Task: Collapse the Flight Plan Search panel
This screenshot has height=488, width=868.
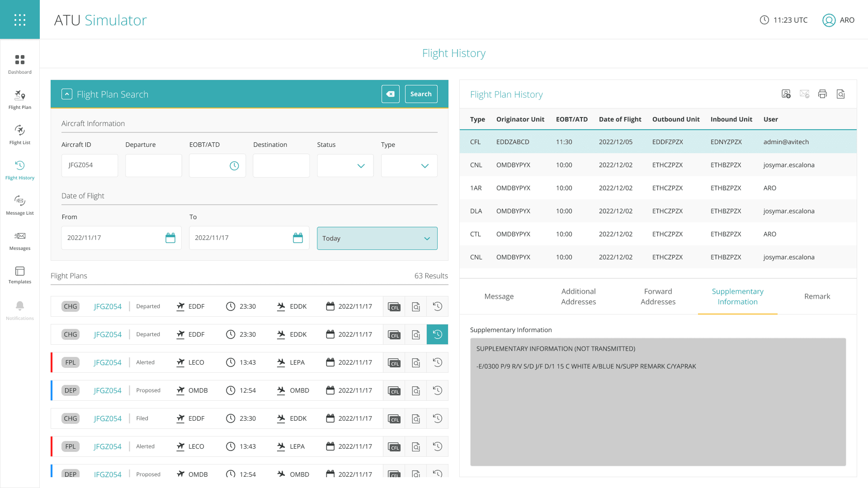Action: point(66,94)
